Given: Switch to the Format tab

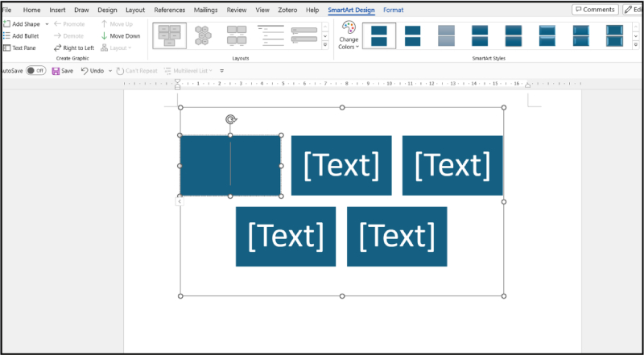Looking at the screenshot, I should [x=394, y=10].
